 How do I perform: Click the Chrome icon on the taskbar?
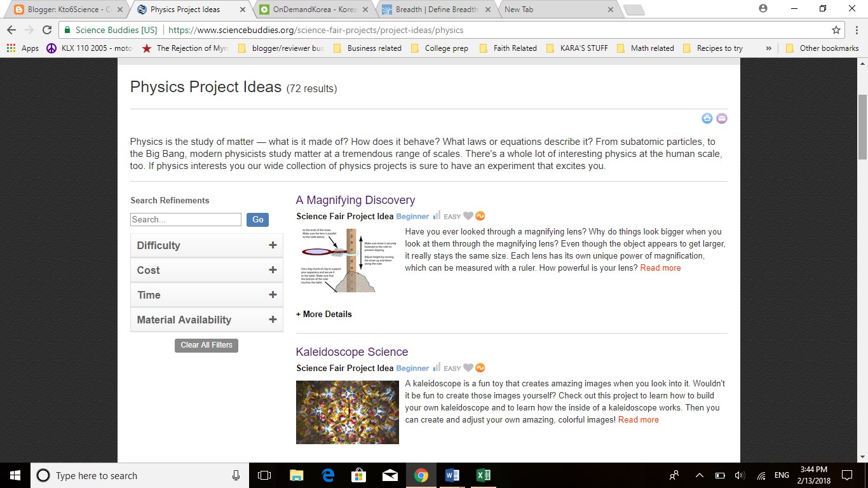(421, 475)
